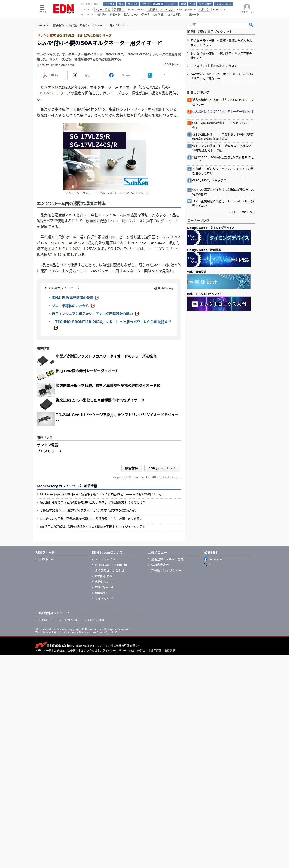
Task: Click the PDF print icon button
Action: pos(51,75)
